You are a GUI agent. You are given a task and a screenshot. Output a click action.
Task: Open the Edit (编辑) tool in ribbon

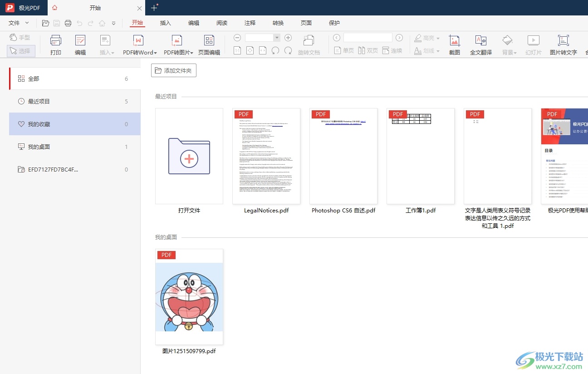pyautogui.click(x=80, y=45)
